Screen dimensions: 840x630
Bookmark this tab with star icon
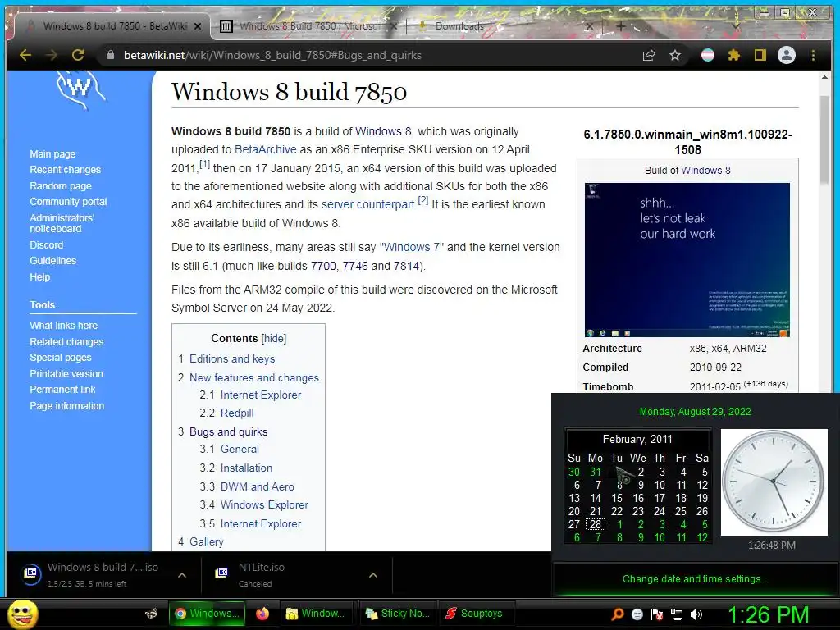[x=675, y=55]
